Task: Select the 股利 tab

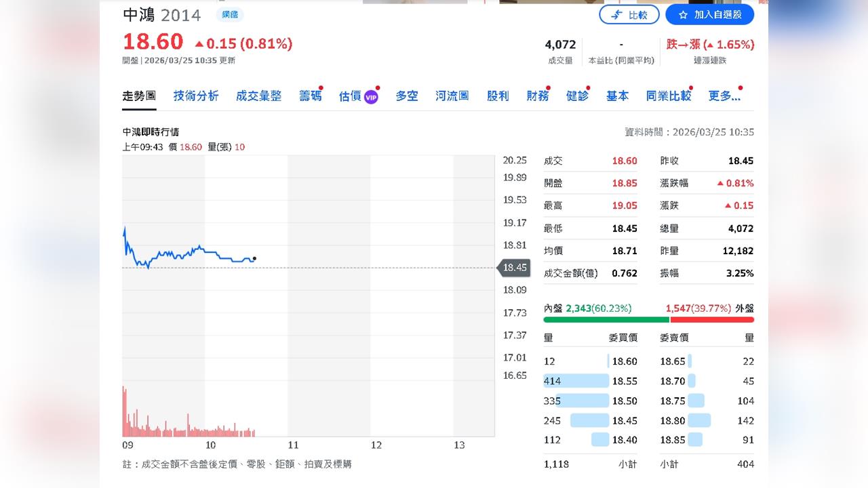Action: point(498,96)
